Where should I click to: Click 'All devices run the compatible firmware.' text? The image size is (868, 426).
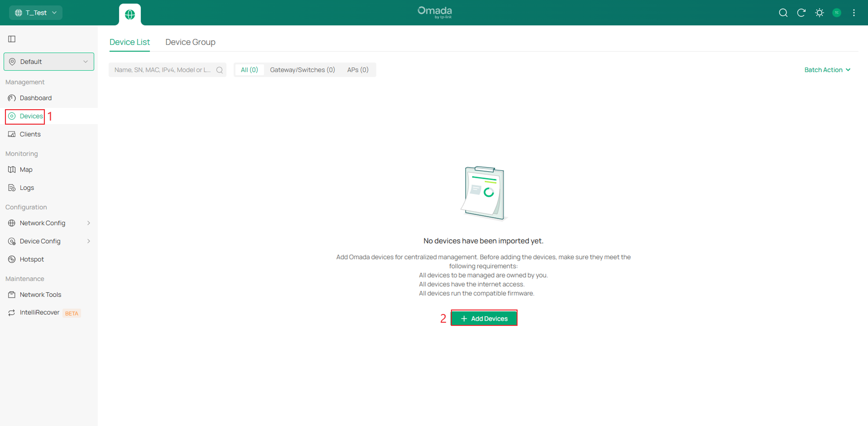[476, 293]
